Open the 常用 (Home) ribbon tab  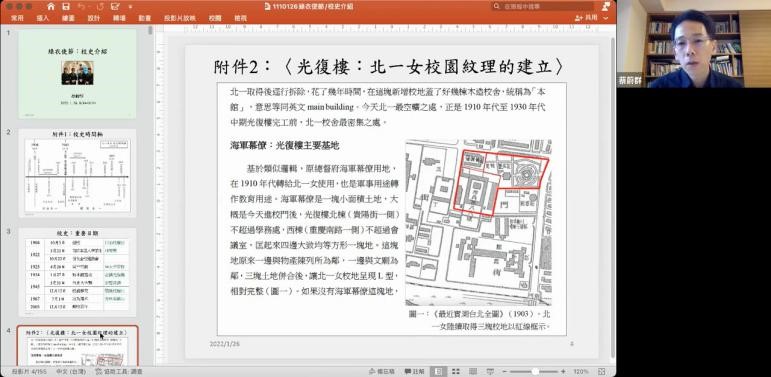[x=17, y=18]
